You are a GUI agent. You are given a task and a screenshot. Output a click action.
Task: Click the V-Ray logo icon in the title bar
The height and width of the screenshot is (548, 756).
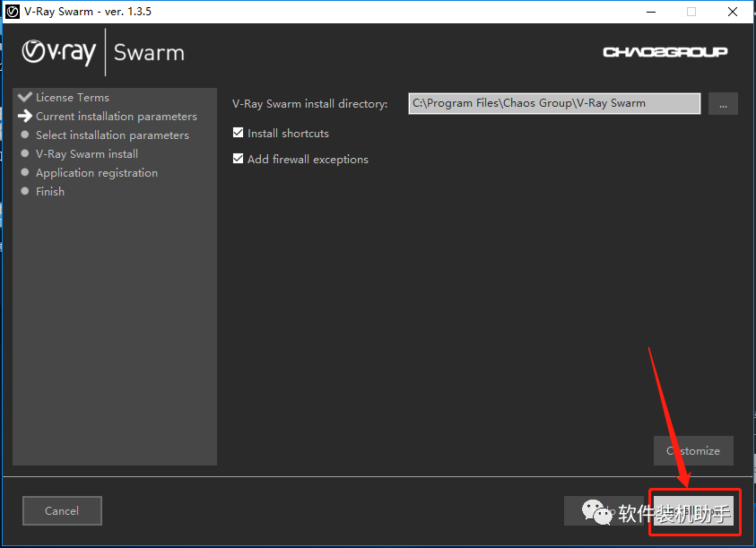point(12,12)
